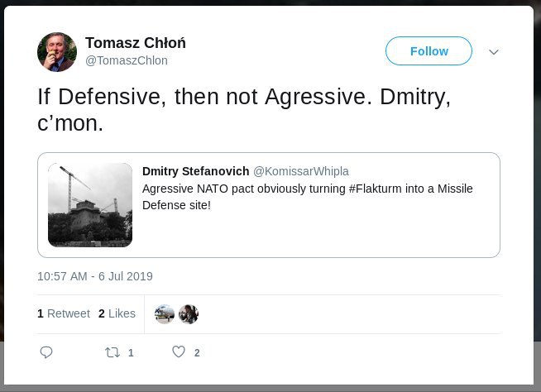Click the retweet arrows icon
This screenshot has width=541, height=392.
coord(112,352)
